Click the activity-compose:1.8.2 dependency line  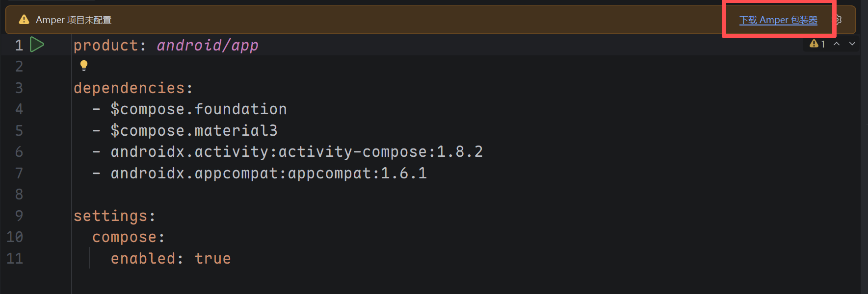pos(296,152)
